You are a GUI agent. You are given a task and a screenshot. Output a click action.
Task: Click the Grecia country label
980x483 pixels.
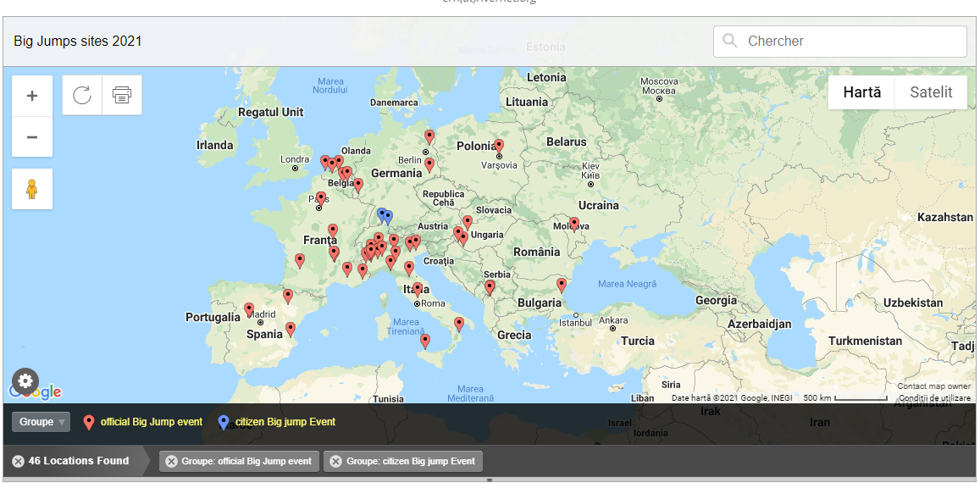tap(514, 336)
